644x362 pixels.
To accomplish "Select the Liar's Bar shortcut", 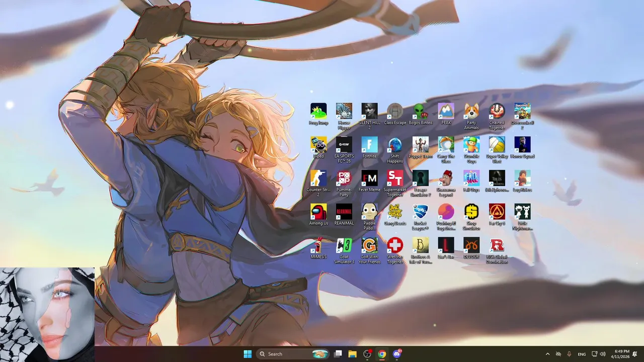I will 446,249.
